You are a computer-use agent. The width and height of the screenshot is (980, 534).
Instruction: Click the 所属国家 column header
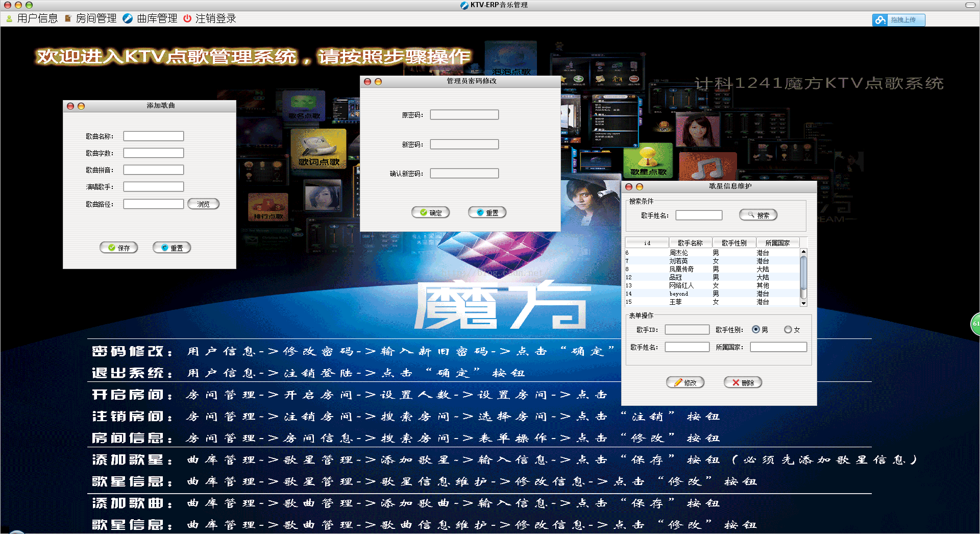tap(778, 243)
